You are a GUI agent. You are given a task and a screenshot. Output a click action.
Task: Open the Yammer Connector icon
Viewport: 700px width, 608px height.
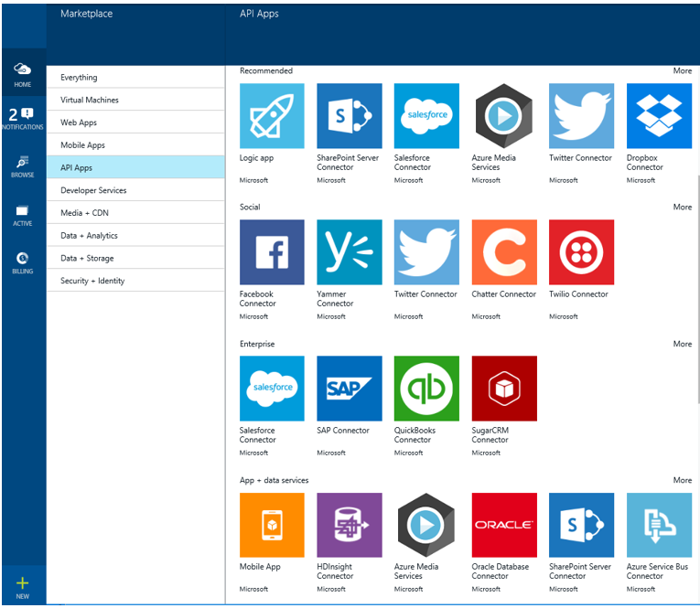350,252
